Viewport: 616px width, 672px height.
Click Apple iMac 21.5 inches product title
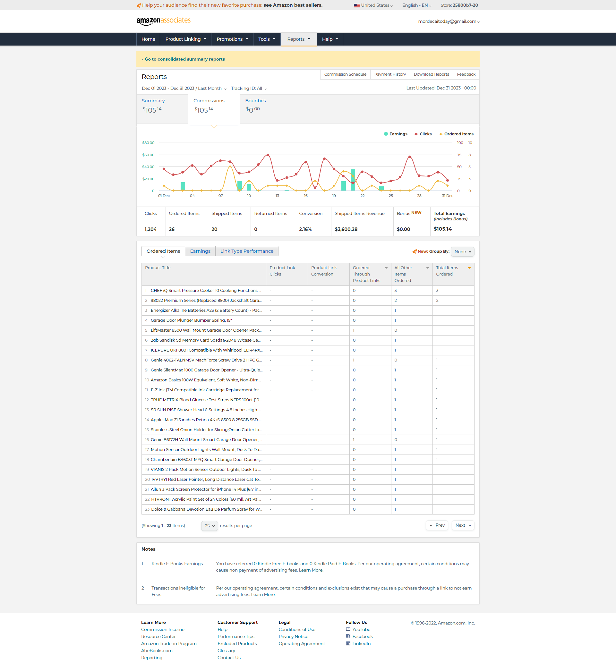point(206,420)
